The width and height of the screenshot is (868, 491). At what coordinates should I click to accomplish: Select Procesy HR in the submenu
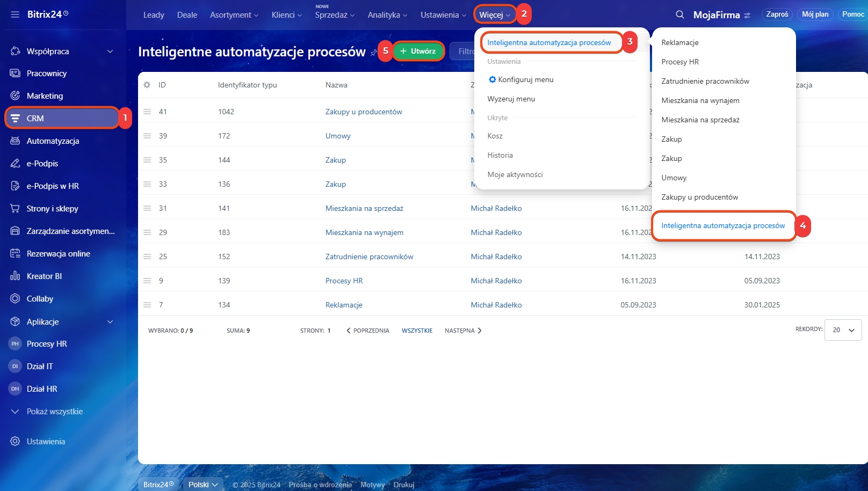tap(680, 62)
